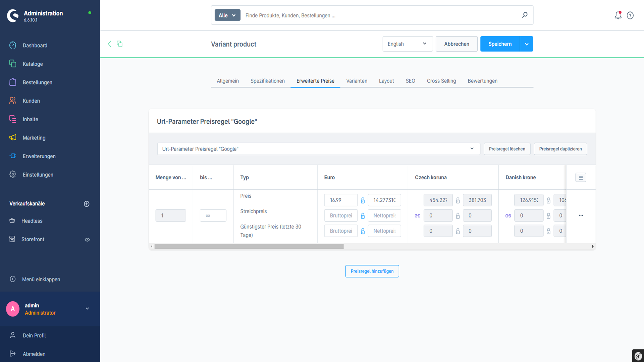Screen dimensions: 644x362
Task: Go to Bestellungen section
Action: [x=37, y=82]
